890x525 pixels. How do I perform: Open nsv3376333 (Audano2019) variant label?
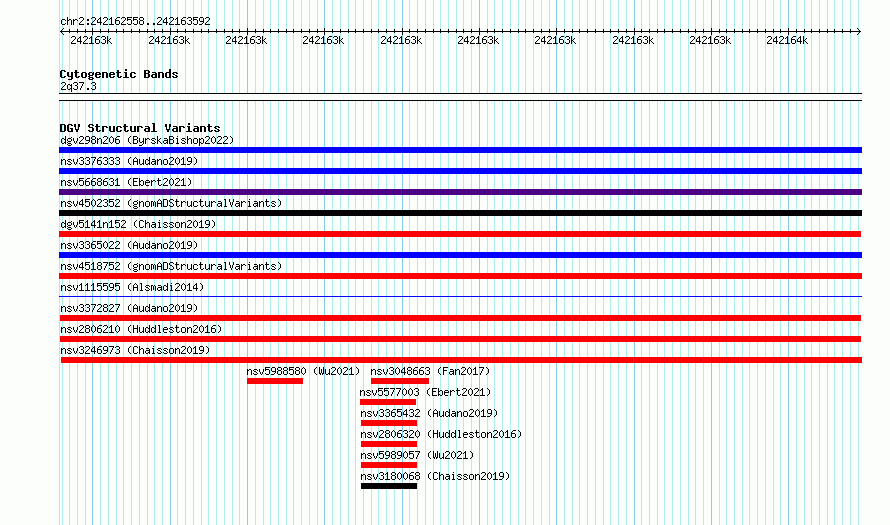pos(129,161)
